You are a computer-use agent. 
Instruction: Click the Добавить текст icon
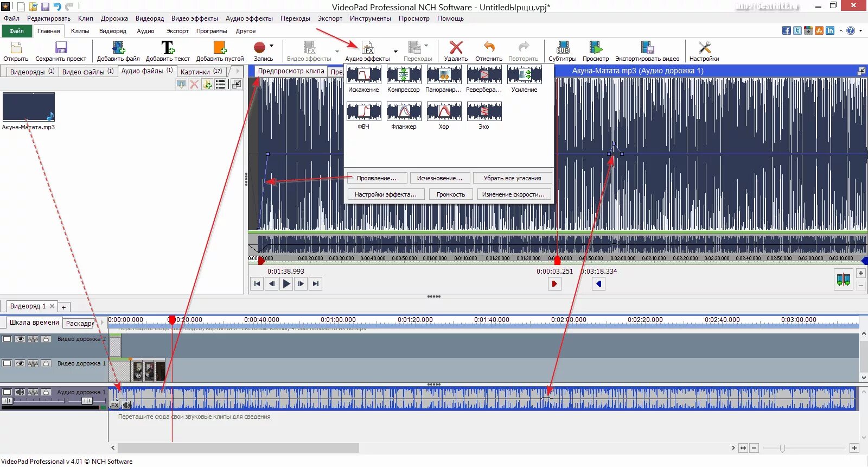pos(168,48)
